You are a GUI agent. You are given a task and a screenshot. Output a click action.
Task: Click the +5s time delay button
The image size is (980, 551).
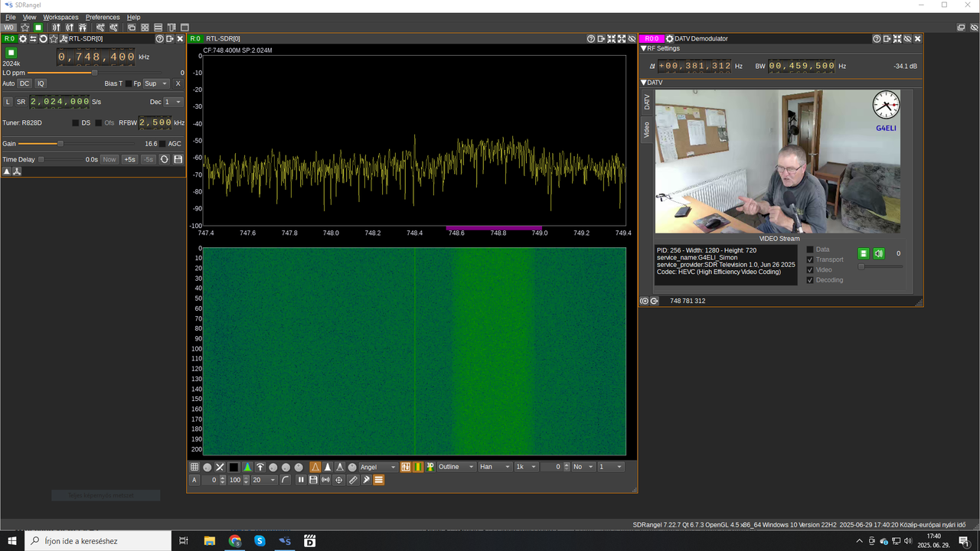click(129, 159)
